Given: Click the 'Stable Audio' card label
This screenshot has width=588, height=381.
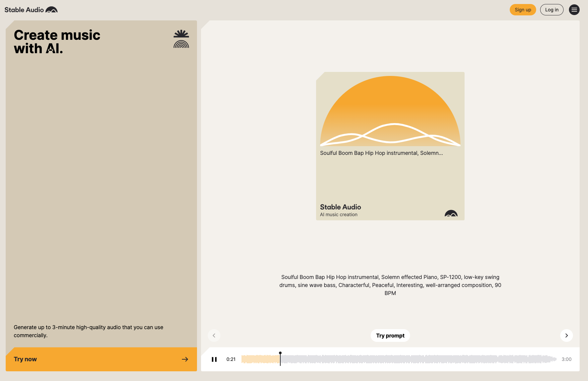Looking at the screenshot, I should pyautogui.click(x=340, y=207).
